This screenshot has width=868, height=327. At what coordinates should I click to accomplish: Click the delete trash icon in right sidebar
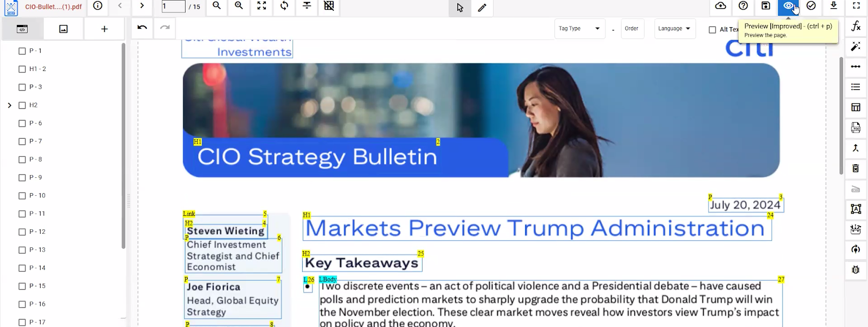point(856,168)
